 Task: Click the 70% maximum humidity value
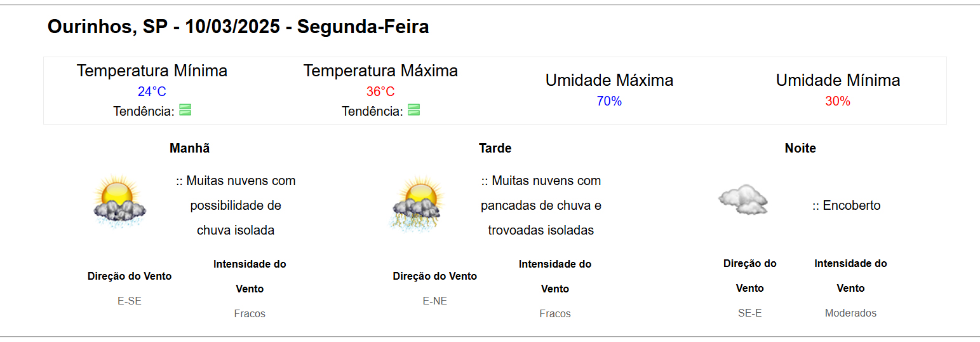click(x=609, y=101)
